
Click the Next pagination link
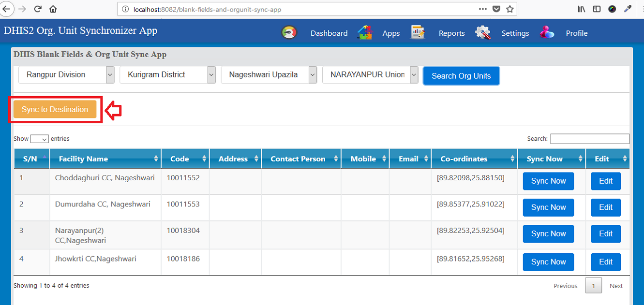tap(616, 286)
